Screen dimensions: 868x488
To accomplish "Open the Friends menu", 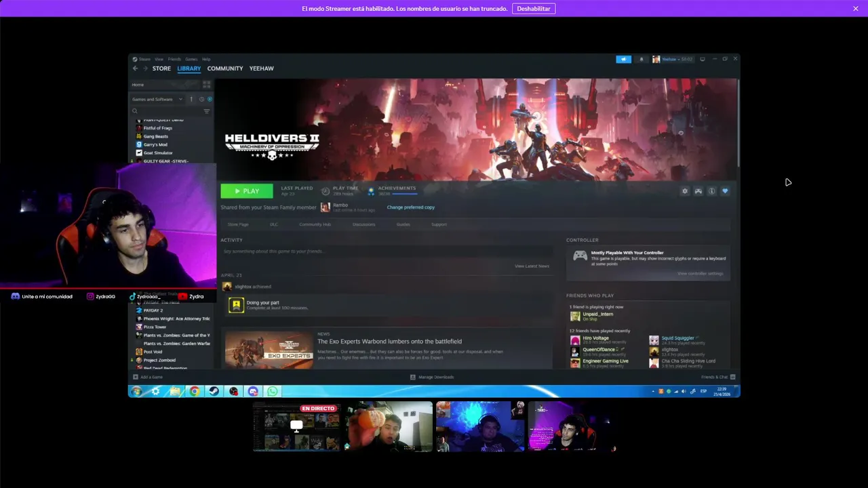I will tap(174, 59).
